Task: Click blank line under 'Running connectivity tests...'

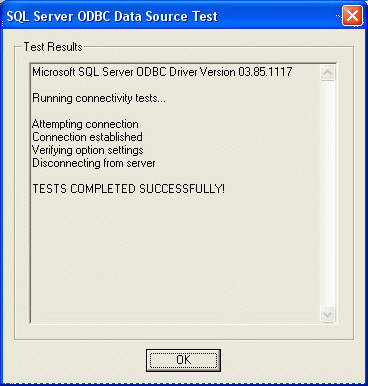Action: (173, 111)
